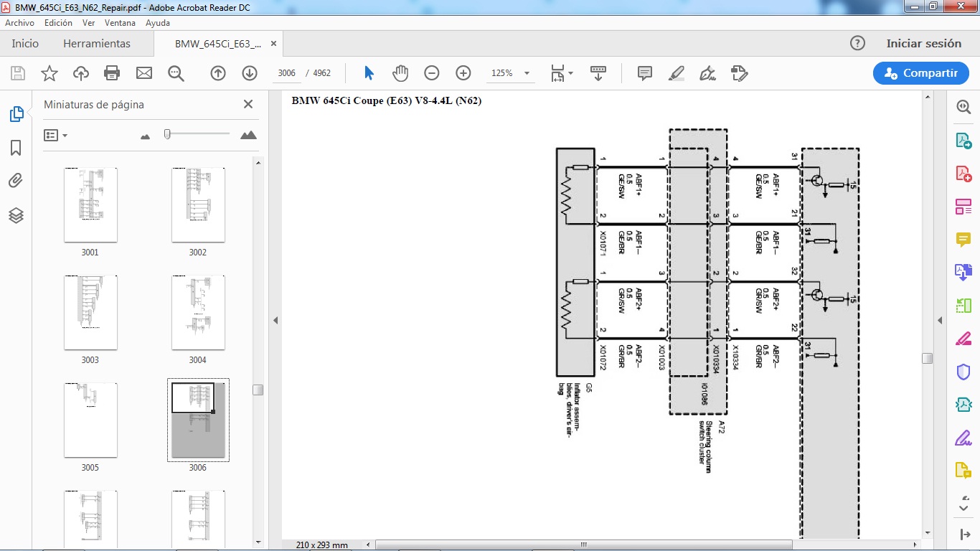Collapse the left navigation pane arrow
Screen dimensions: 980x551
pyautogui.click(x=275, y=321)
